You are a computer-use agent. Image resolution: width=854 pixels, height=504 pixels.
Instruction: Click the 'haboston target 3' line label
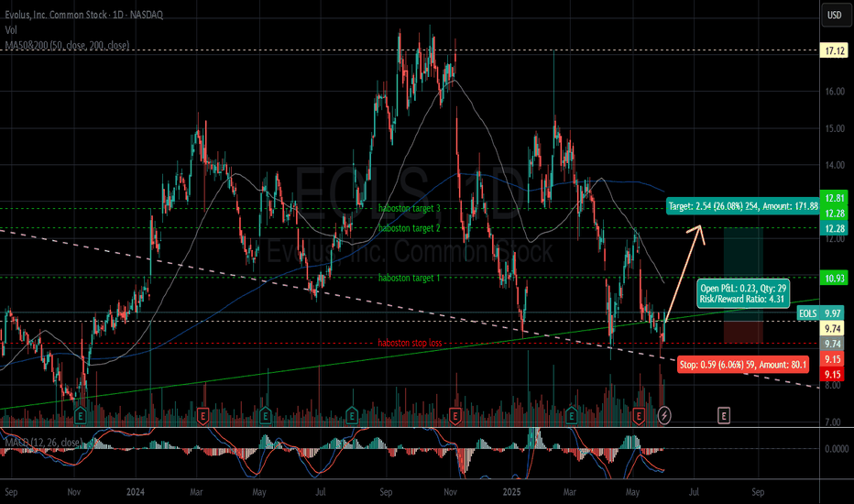point(409,208)
